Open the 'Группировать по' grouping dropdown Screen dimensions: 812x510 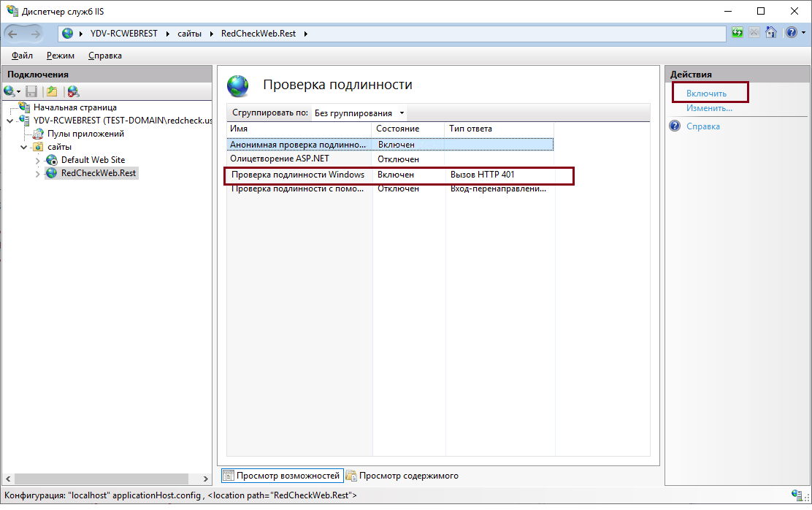359,113
